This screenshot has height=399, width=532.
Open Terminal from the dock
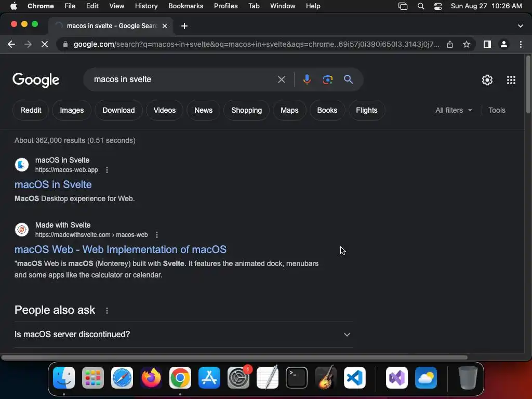(x=297, y=378)
